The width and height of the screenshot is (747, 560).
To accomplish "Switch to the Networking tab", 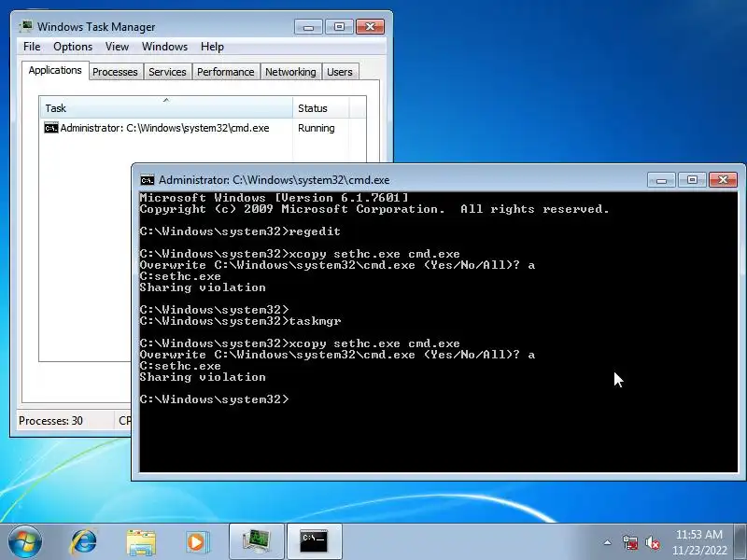I will (290, 72).
